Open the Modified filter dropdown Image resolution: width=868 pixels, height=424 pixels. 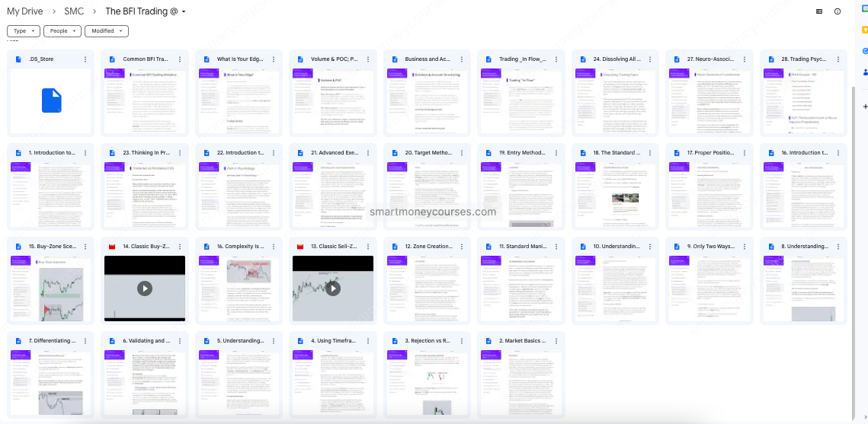click(107, 31)
